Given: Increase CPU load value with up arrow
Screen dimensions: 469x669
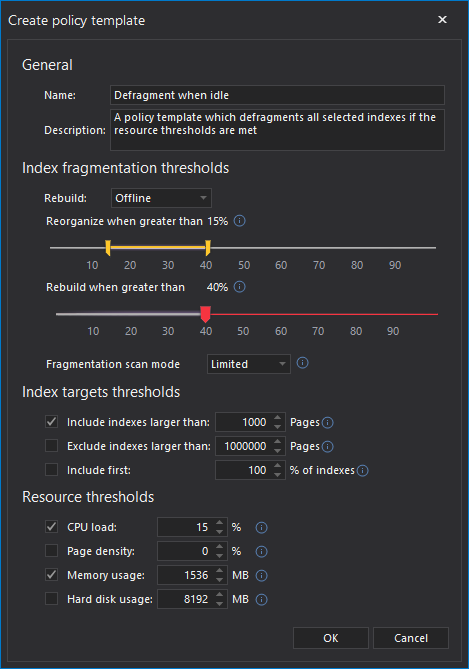Looking at the screenshot, I should click(219, 522).
